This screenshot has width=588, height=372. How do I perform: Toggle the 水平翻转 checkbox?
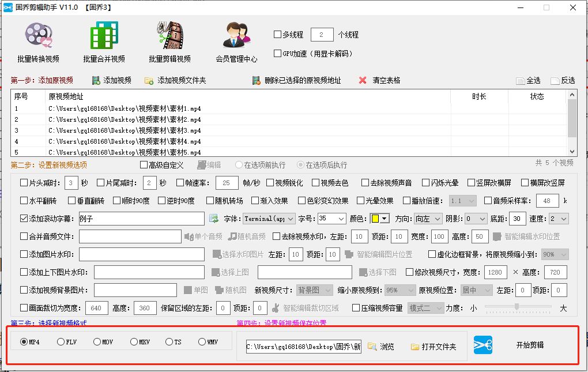(x=24, y=201)
